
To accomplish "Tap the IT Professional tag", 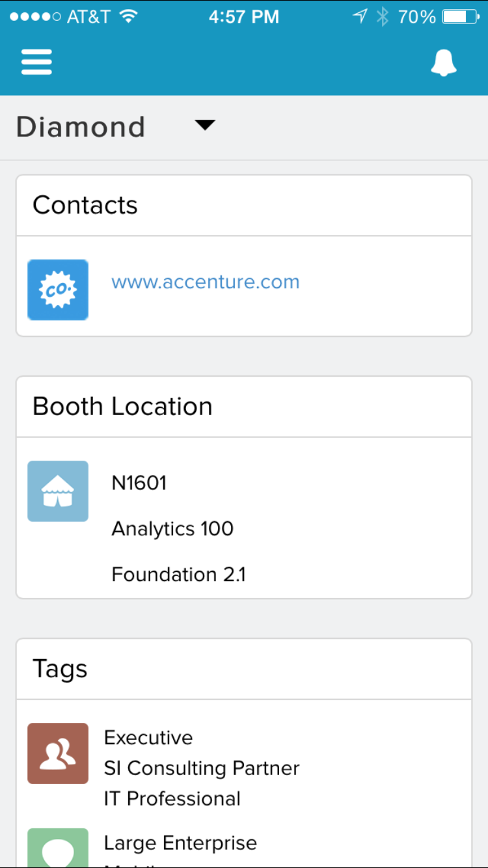I will coord(172,798).
